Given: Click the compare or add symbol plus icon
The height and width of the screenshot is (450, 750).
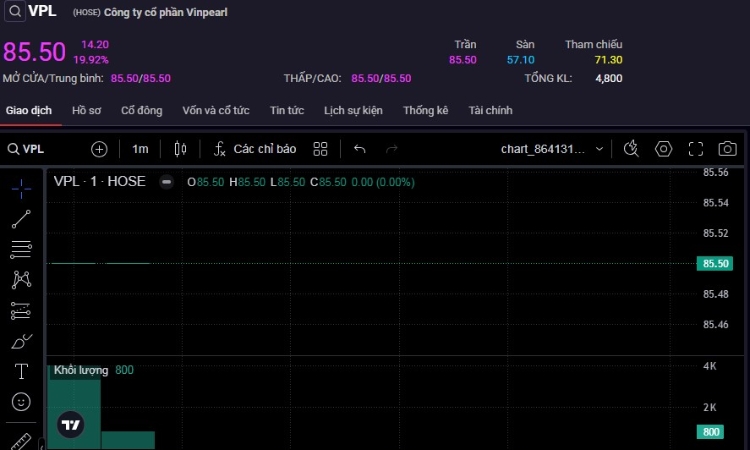Looking at the screenshot, I should click(x=99, y=149).
